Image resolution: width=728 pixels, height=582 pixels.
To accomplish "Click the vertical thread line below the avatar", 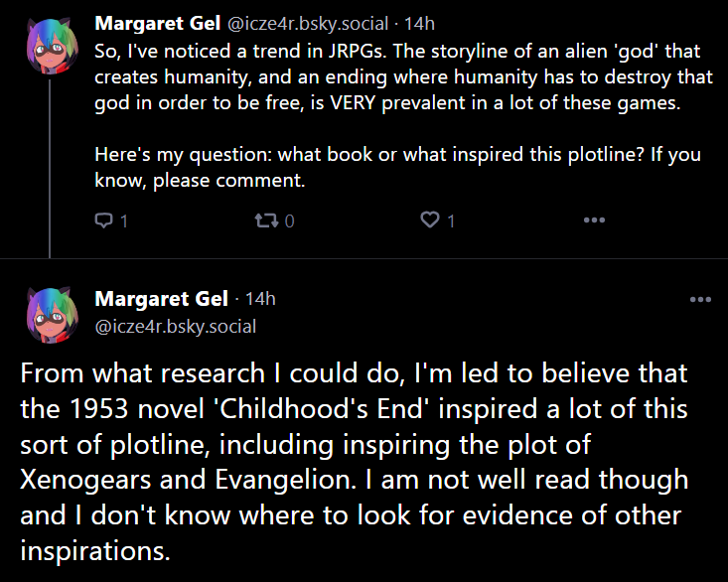I will (50, 168).
